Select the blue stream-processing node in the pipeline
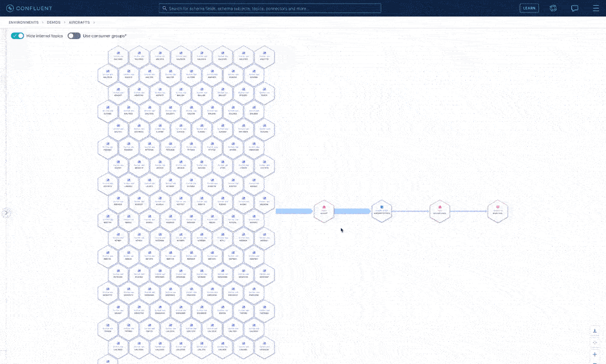This screenshot has width=606, height=364. tap(382, 211)
